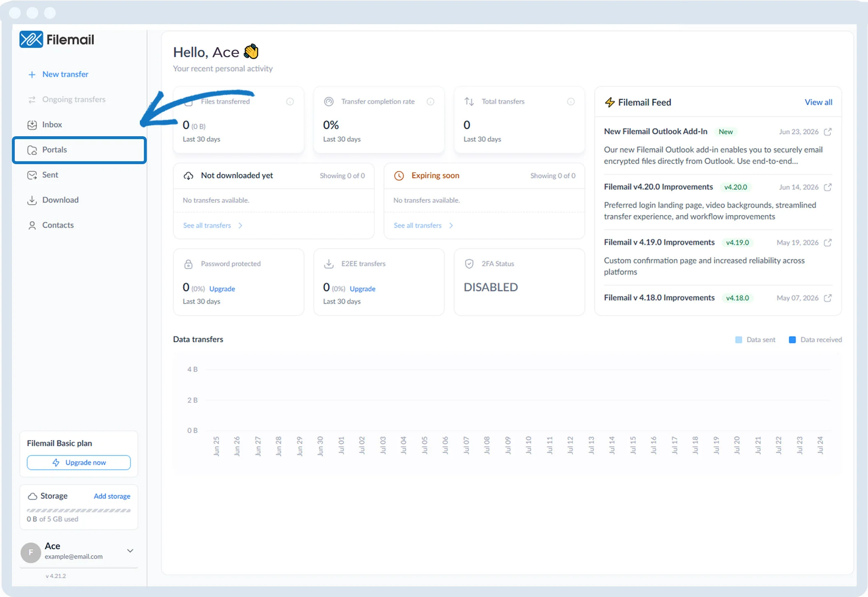Click the Download arrow icon in sidebar

[32, 200]
